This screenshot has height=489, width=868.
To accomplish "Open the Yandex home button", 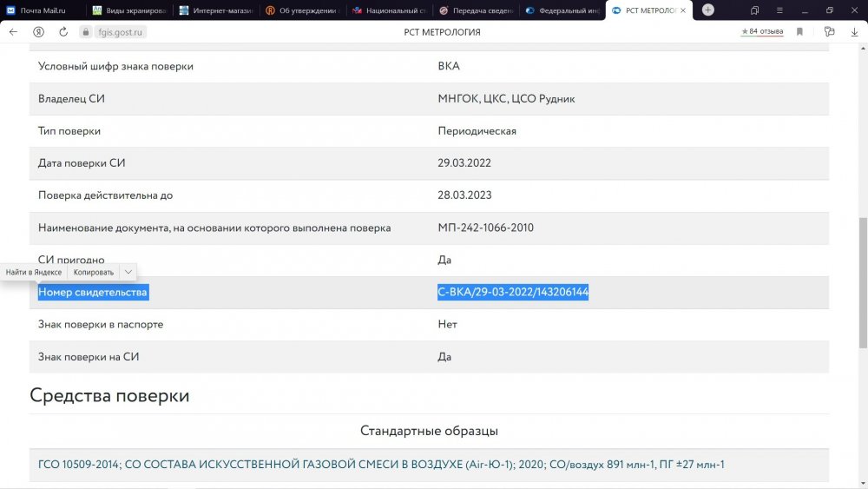I will pos(39,31).
